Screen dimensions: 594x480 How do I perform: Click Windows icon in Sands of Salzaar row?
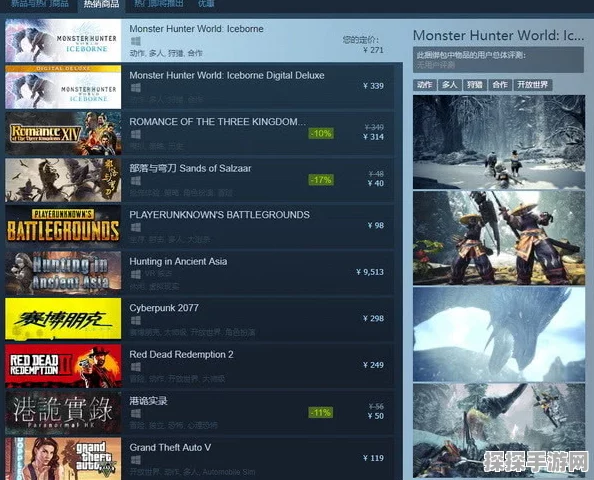point(136,181)
